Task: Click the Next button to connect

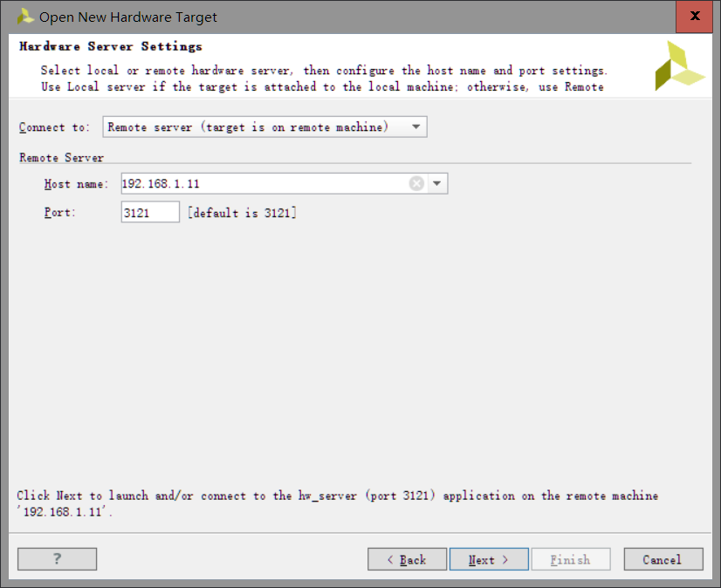Action: click(x=489, y=559)
